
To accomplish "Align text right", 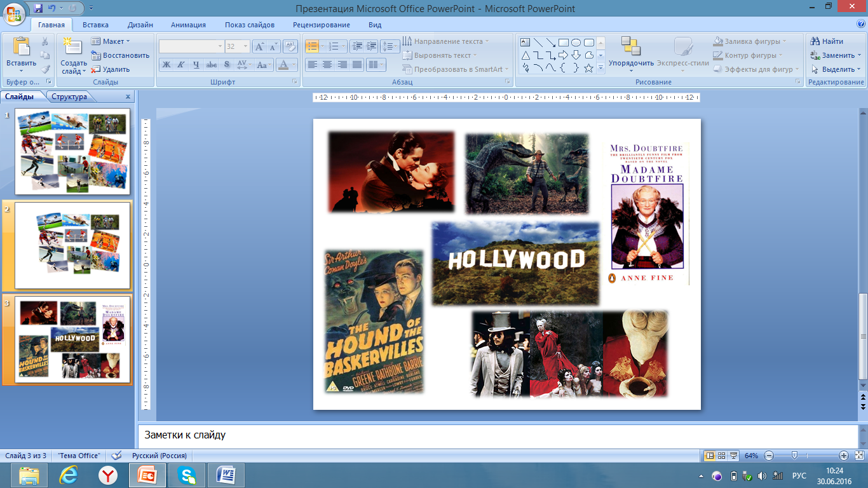I will 342,65.
